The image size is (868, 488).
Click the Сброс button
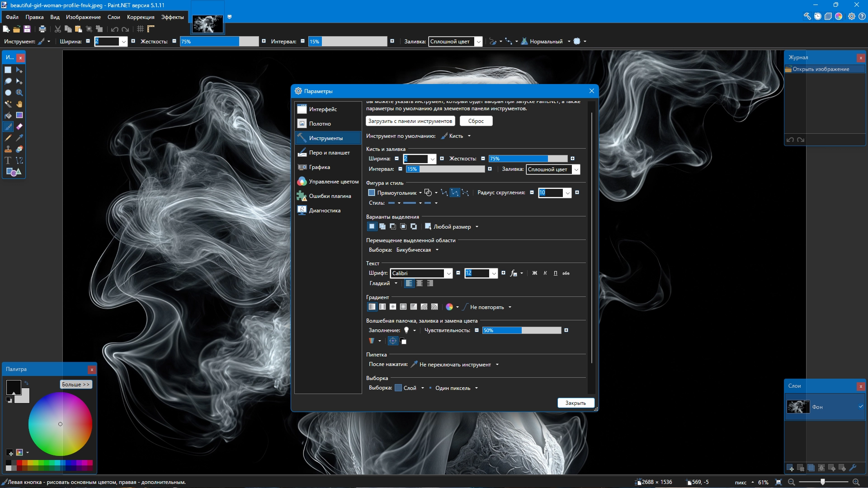click(476, 121)
